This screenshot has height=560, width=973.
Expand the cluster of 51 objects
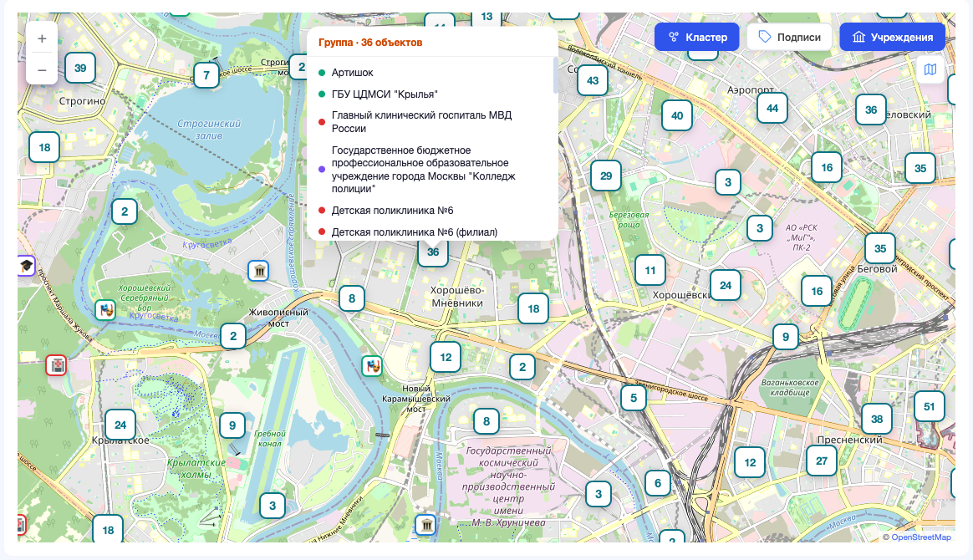[x=929, y=407]
